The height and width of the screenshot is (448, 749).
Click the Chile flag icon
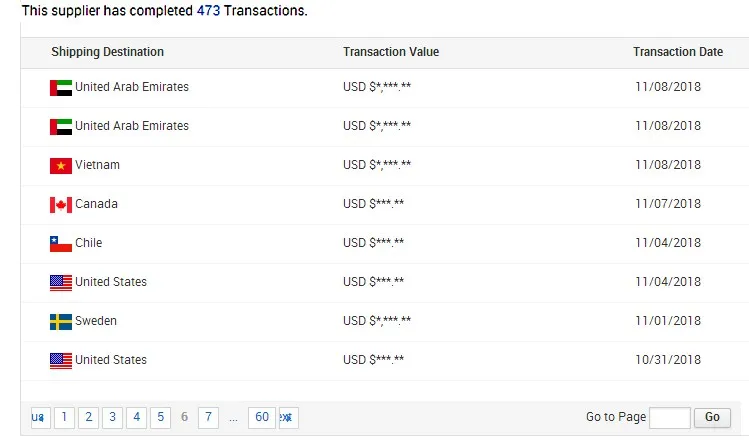pos(60,244)
